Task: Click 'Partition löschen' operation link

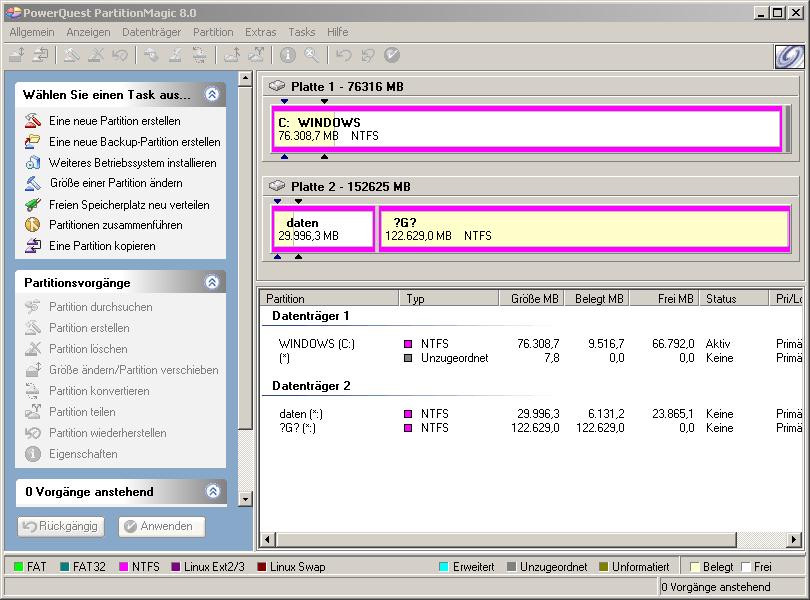Action: tap(88, 349)
